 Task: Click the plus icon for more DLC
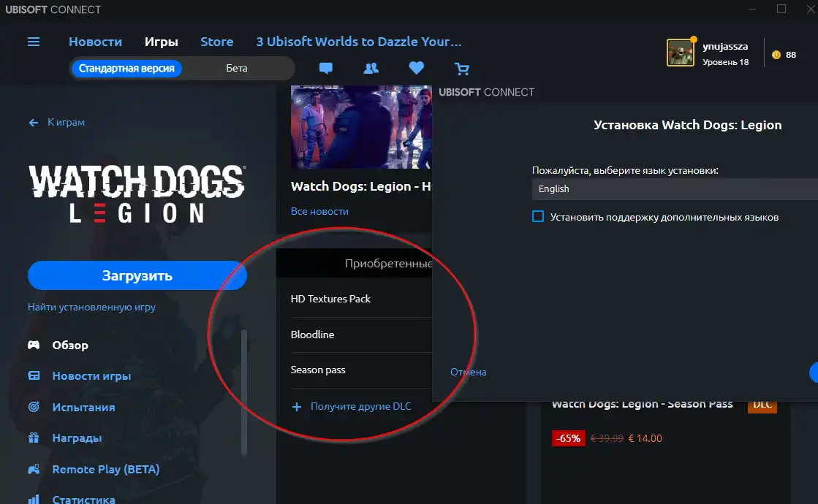tap(296, 407)
